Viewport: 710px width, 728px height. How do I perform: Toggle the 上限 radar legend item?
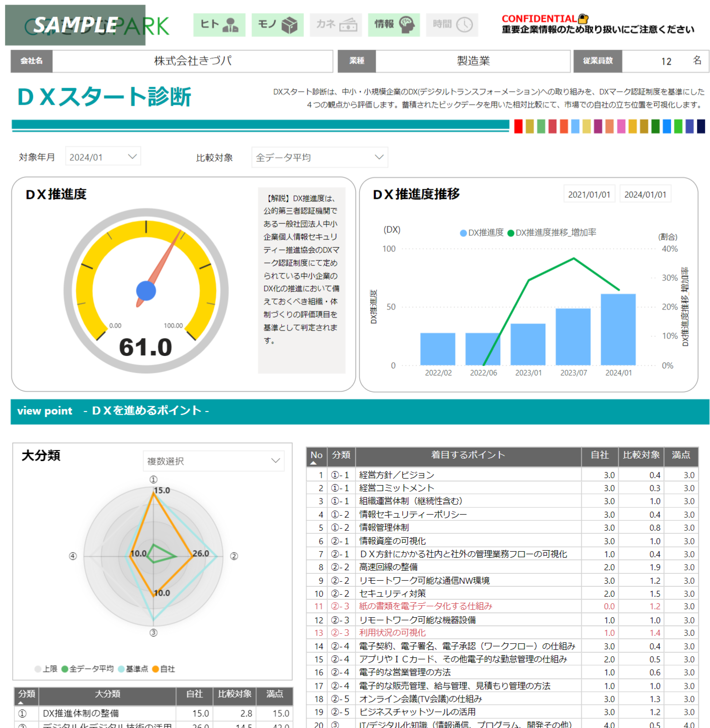(x=46, y=669)
